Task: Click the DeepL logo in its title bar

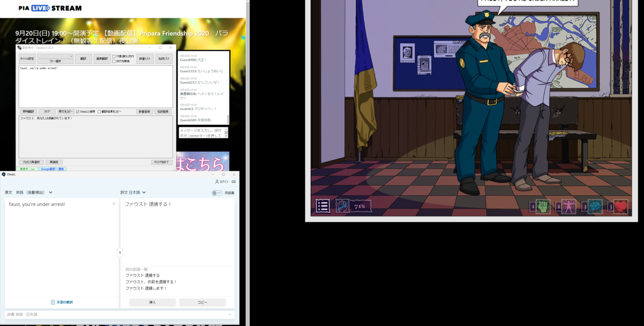Action: click(x=4, y=174)
